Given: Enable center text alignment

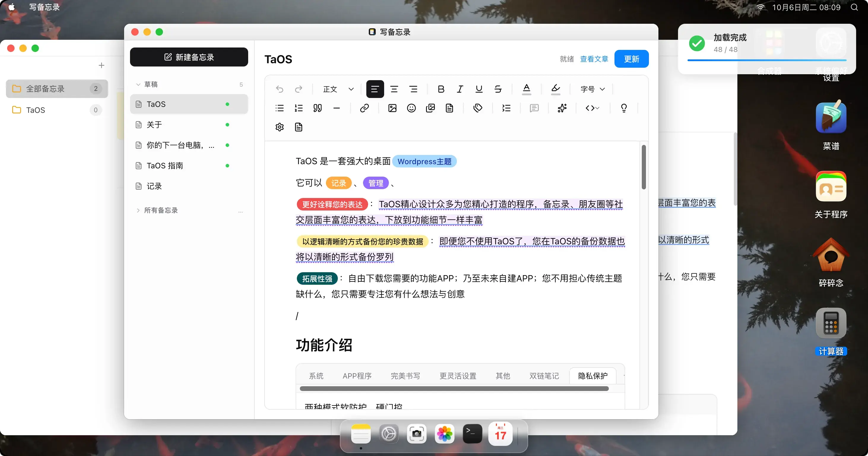Looking at the screenshot, I should pyautogui.click(x=394, y=89).
